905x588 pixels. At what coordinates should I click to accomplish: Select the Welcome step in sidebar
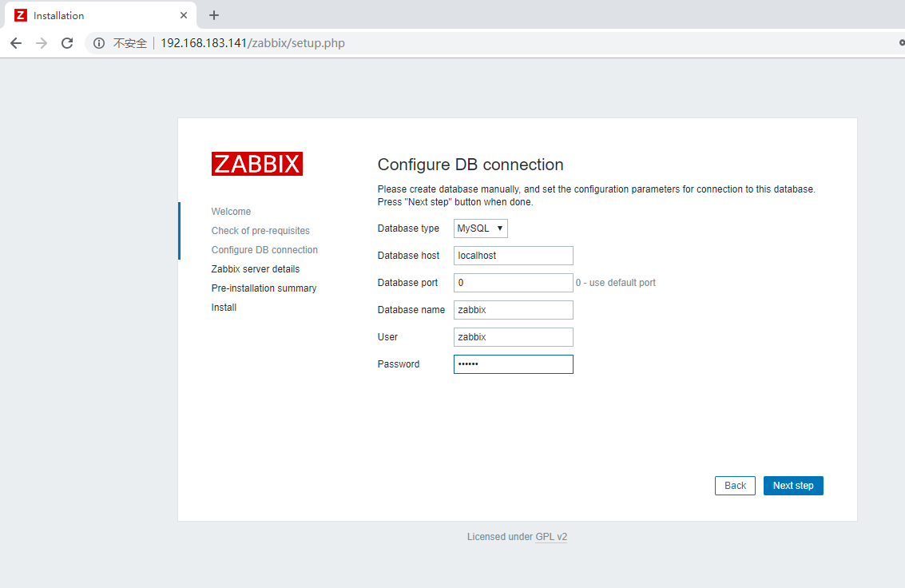click(x=231, y=212)
